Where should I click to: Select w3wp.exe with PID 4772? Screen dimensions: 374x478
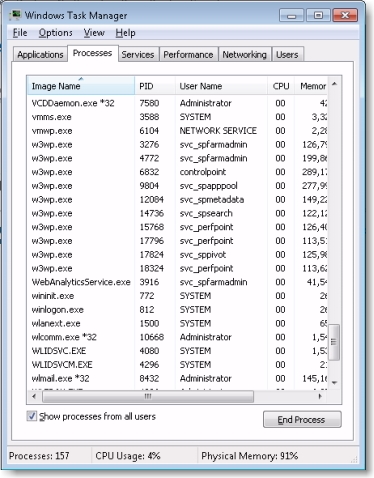coord(177,158)
